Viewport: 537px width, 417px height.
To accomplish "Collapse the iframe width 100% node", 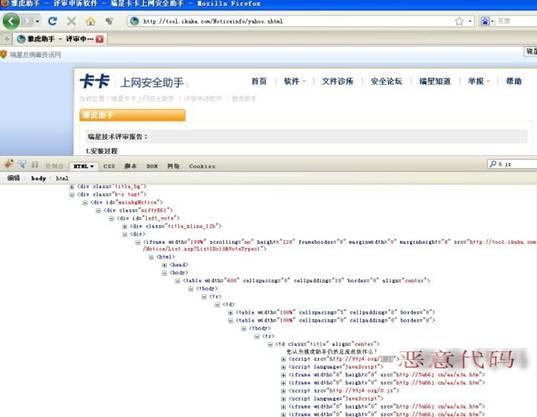I will point(138,242).
